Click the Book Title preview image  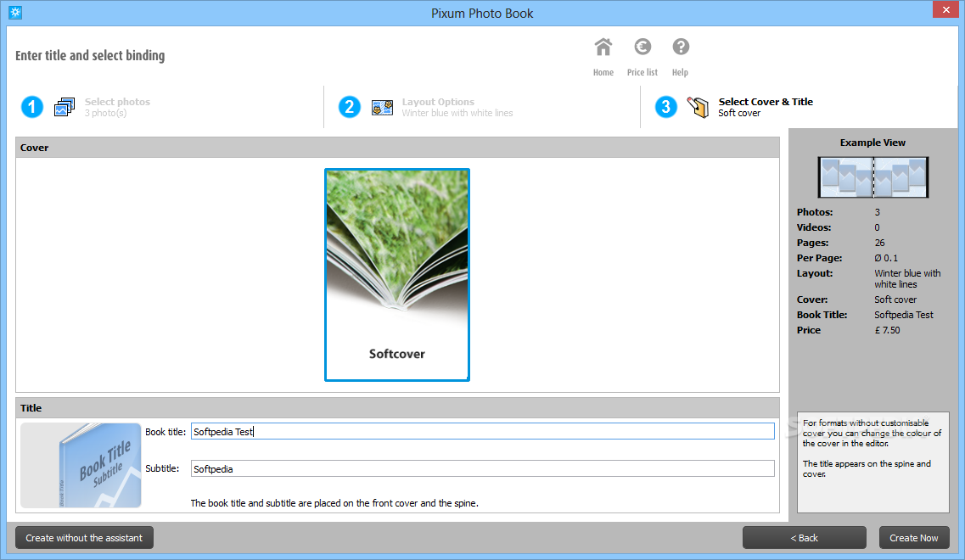tap(81, 465)
